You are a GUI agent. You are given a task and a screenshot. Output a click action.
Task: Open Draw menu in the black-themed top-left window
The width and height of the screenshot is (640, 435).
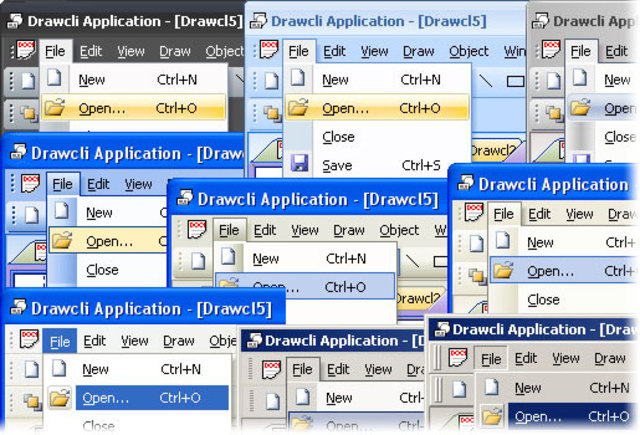point(175,51)
